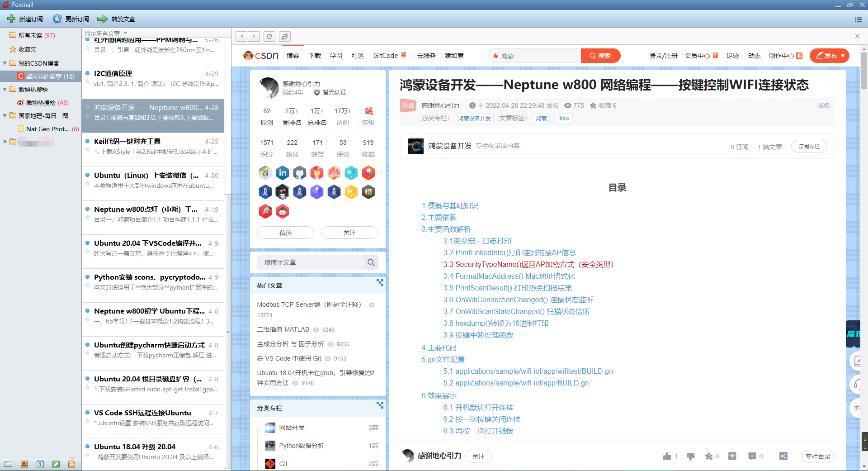Click the share icon in article footer
868x471 pixels.
783,456
